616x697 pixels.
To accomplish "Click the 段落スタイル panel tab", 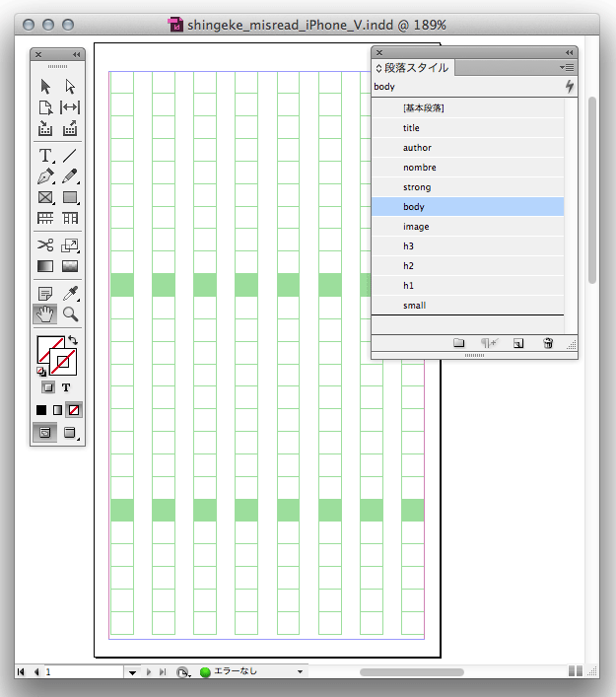I will pos(413,68).
